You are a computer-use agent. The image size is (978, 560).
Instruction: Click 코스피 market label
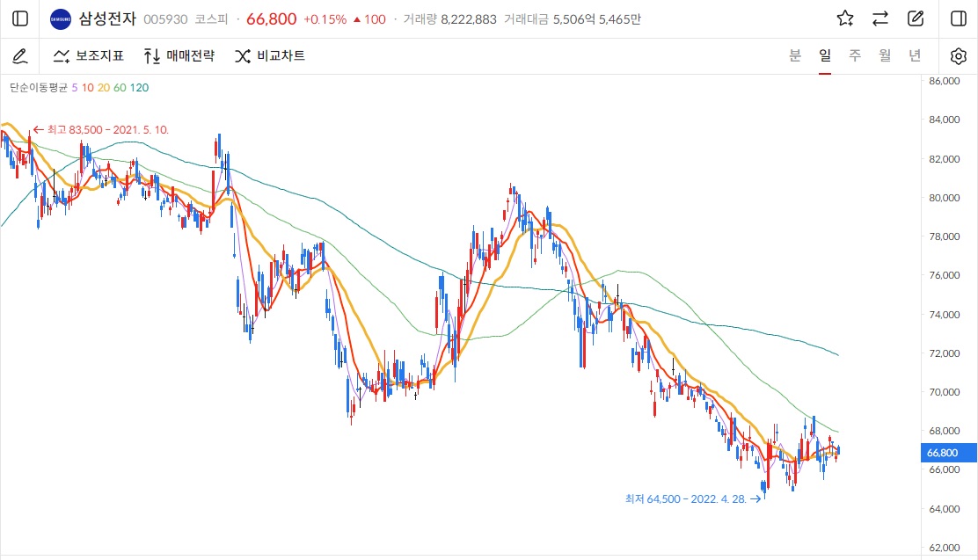211,19
